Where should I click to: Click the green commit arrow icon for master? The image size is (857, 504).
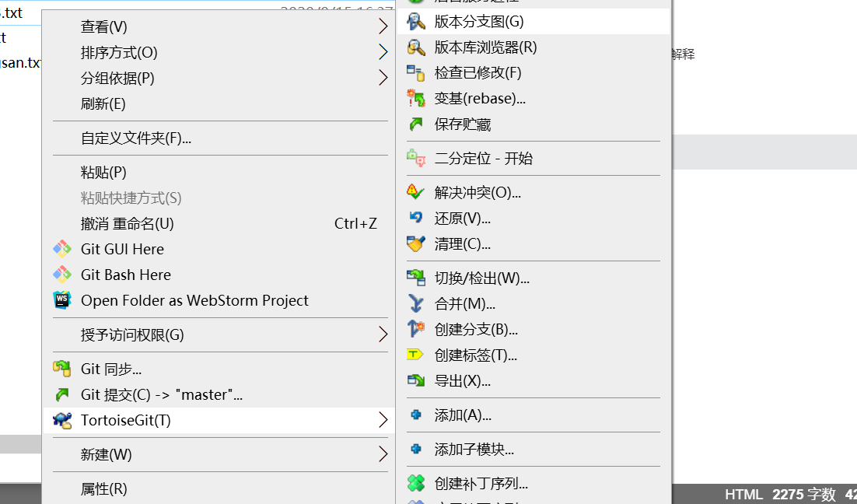coord(62,394)
